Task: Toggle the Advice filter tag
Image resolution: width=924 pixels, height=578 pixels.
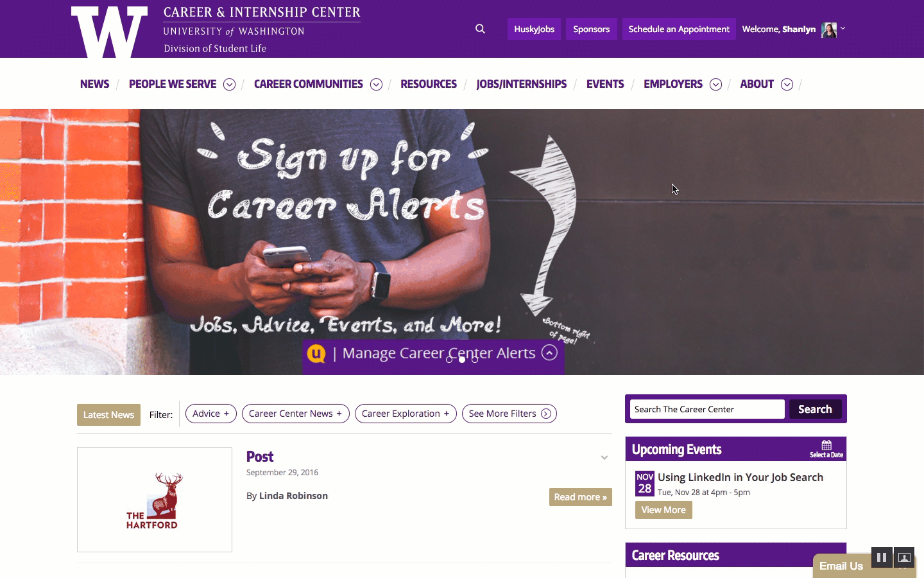Action: tap(211, 414)
